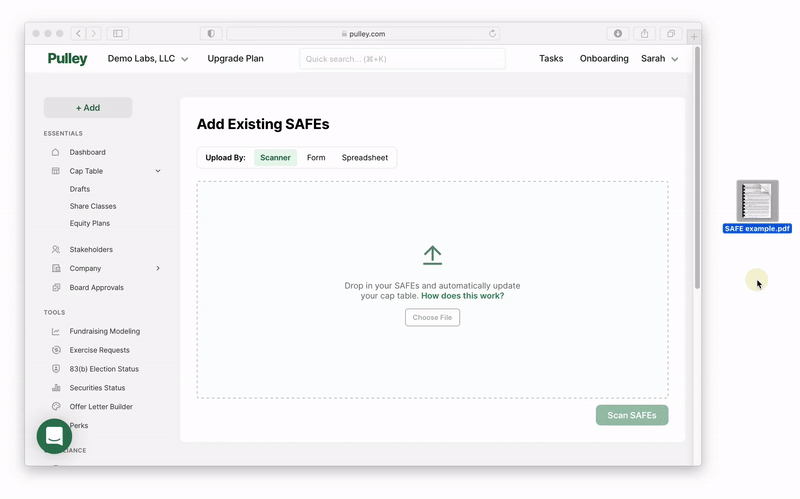Image resolution: width=800 pixels, height=499 pixels.
Task: Expand the Company section chevron
Action: [x=158, y=268]
